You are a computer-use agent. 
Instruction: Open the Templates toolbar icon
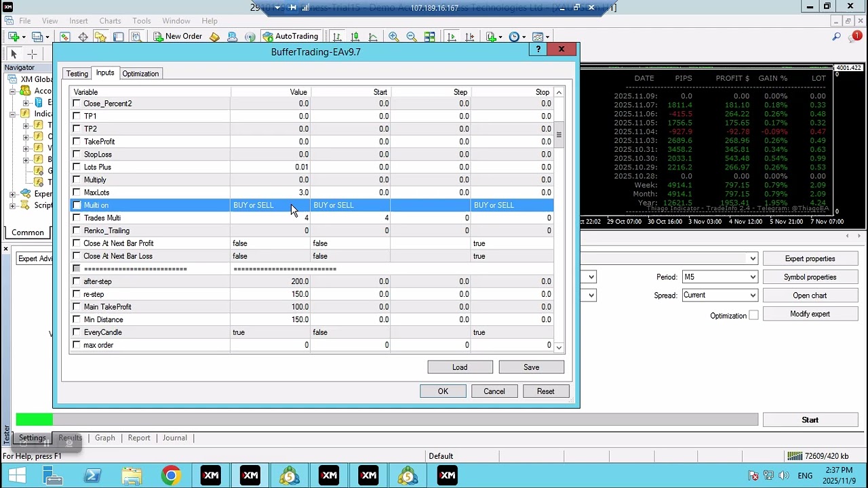click(538, 37)
